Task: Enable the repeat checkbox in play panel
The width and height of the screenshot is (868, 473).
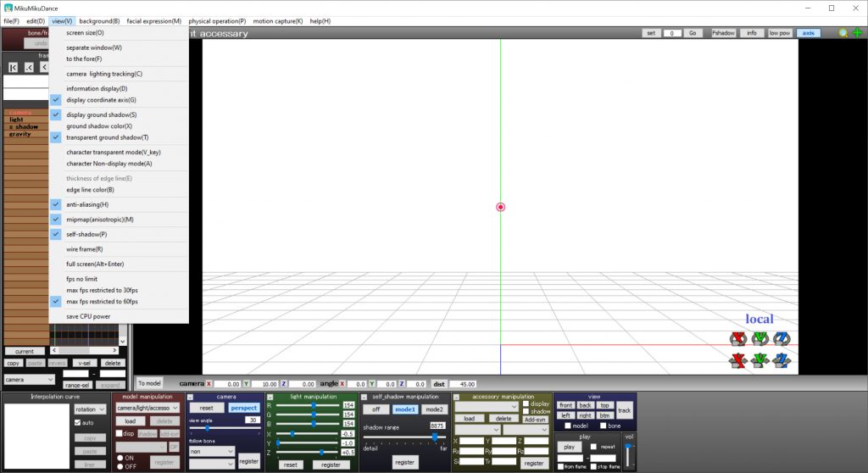Action: click(x=593, y=447)
